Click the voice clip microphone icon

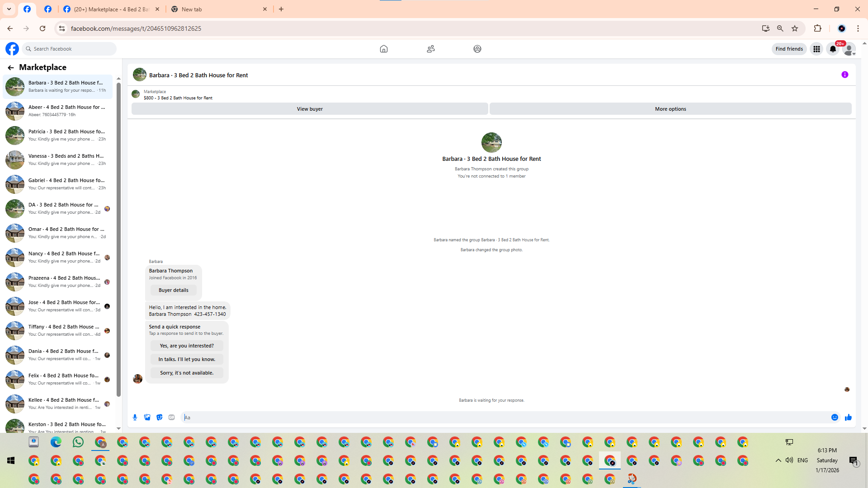click(x=135, y=418)
